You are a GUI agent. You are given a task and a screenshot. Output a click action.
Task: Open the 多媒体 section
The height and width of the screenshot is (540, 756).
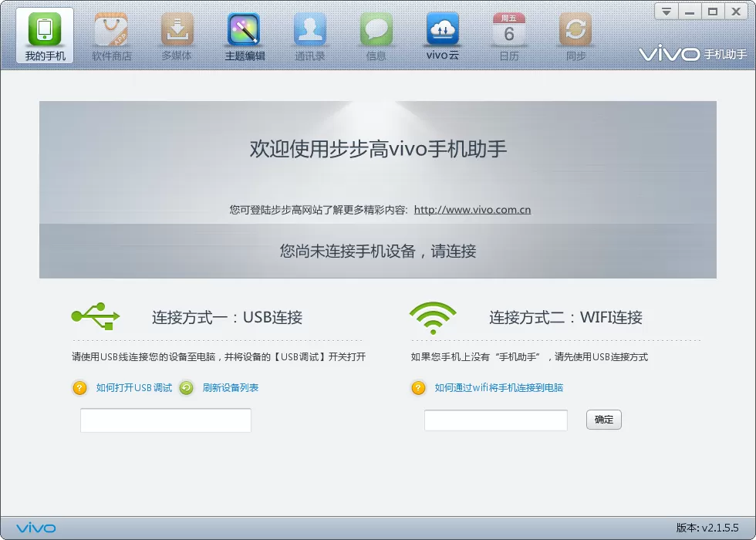click(177, 37)
